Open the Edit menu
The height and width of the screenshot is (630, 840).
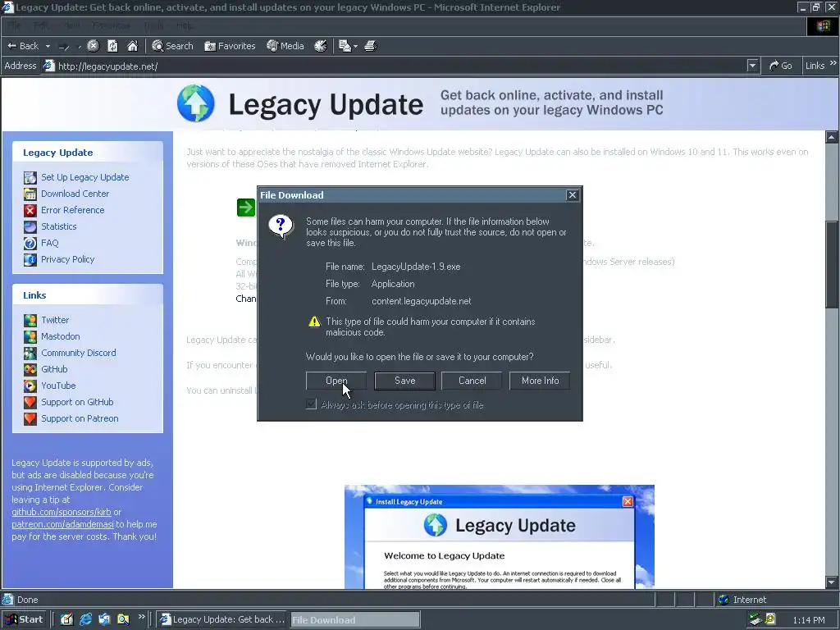point(41,25)
